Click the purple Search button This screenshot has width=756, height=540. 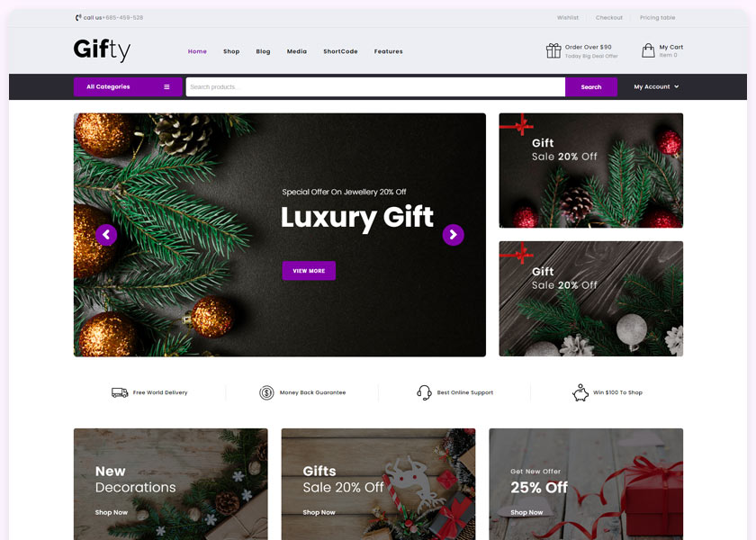pyautogui.click(x=591, y=86)
